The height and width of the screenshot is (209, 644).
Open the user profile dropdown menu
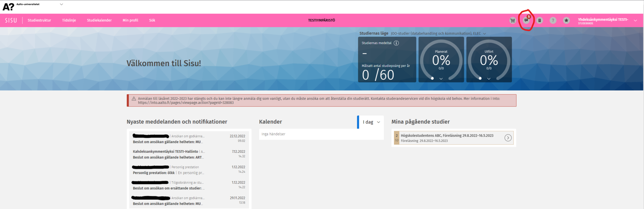tap(635, 20)
